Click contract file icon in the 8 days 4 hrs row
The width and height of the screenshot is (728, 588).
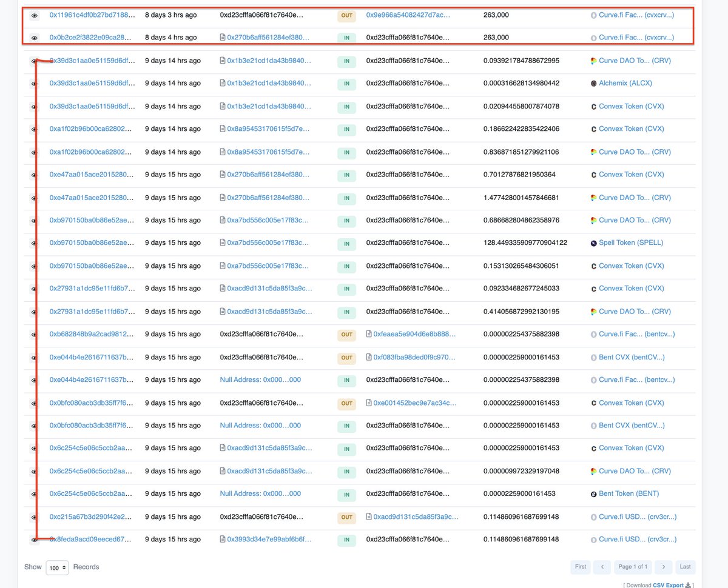click(223, 38)
